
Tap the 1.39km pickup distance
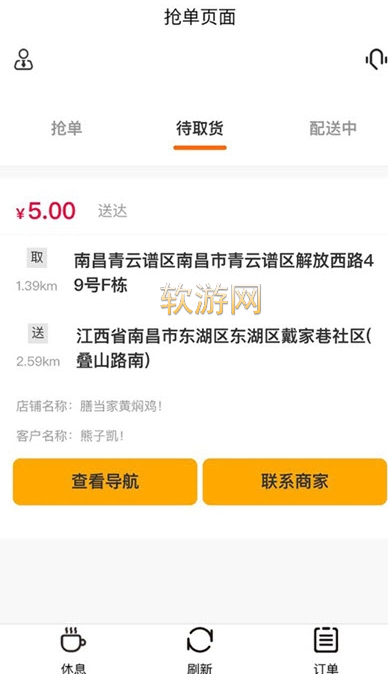pyautogui.click(x=37, y=286)
